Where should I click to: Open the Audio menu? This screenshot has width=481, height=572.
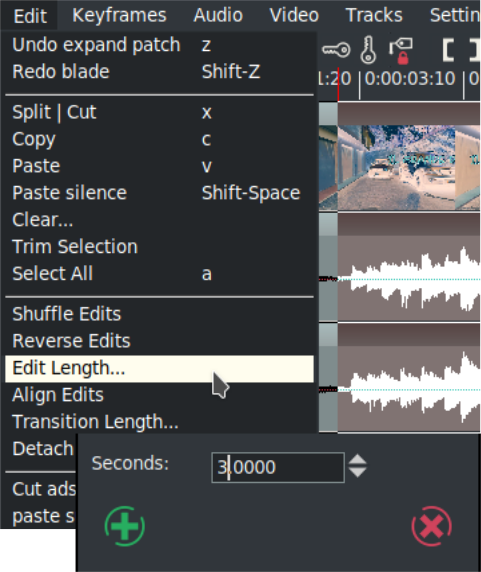218,15
